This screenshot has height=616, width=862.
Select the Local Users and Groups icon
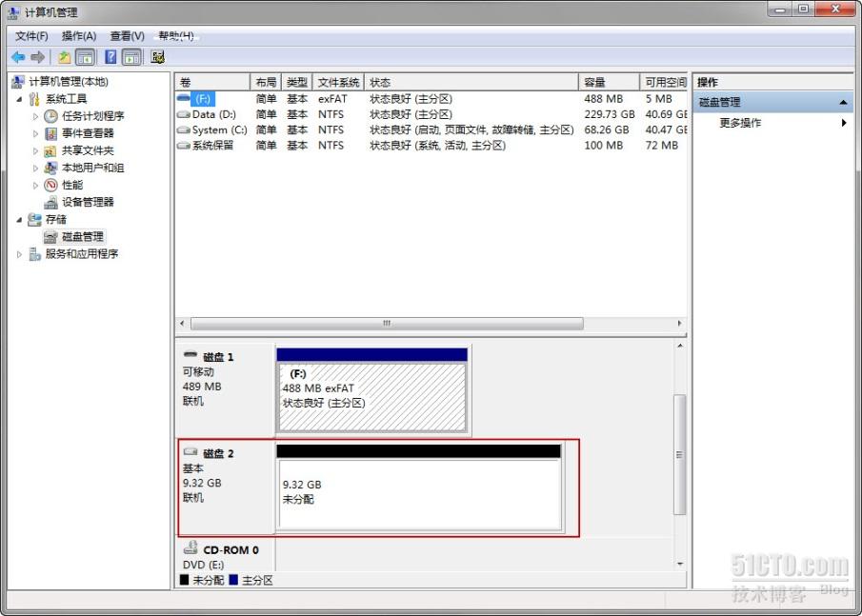[50, 168]
